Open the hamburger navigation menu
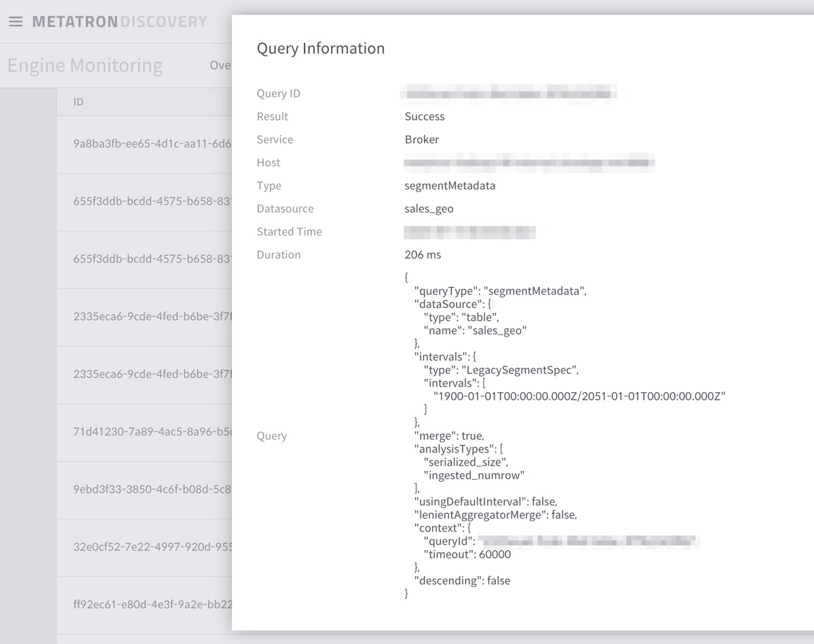The image size is (814, 644). coord(16,21)
